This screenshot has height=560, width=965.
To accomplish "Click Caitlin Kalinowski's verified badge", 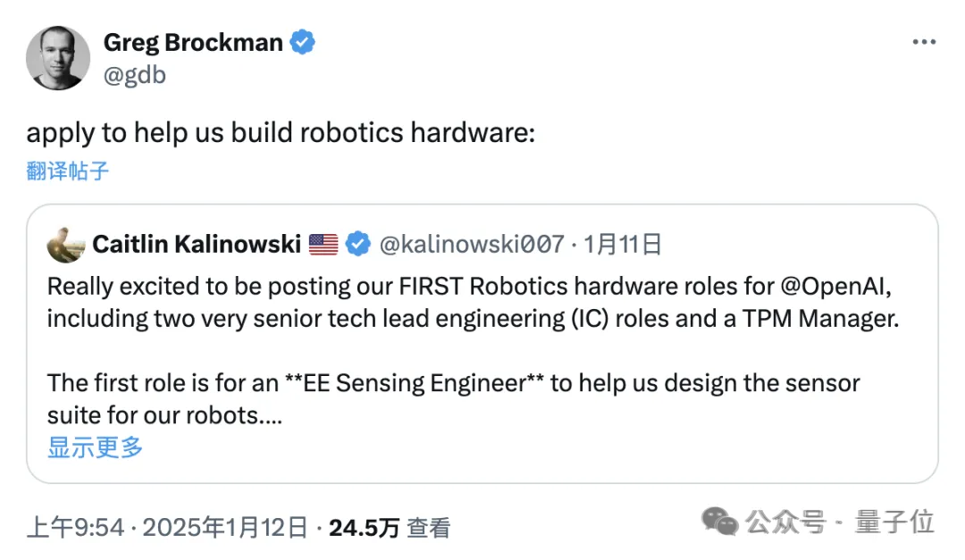I will point(358,244).
